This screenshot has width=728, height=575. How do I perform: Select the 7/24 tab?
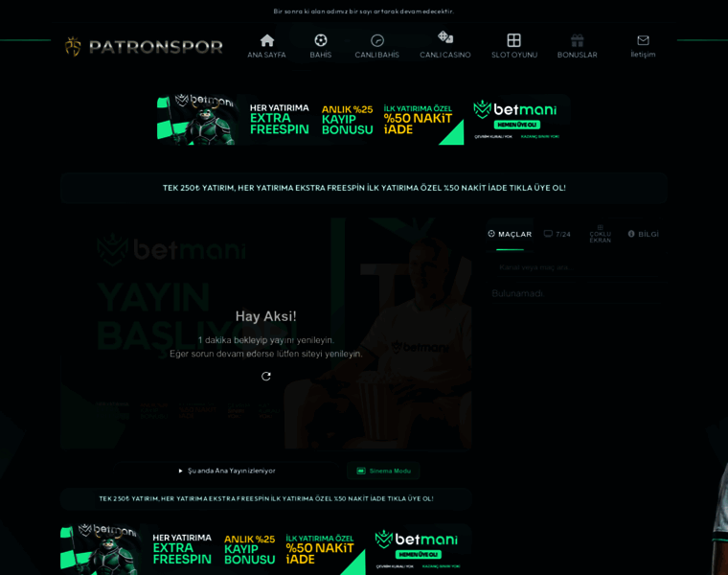click(557, 234)
